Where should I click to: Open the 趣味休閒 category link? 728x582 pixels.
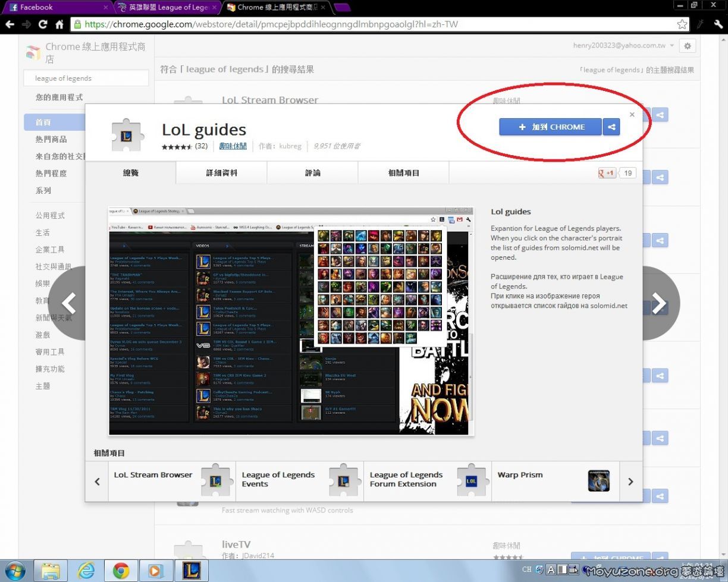[x=233, y=146]
